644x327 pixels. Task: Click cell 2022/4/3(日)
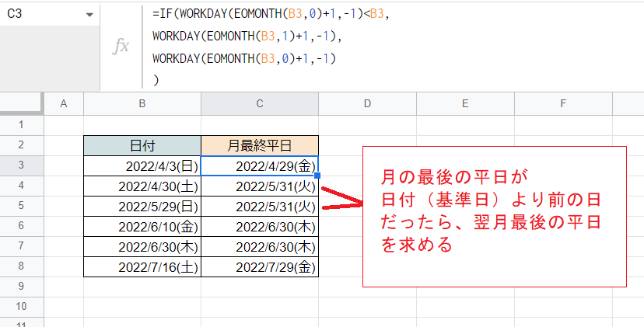coord(142,165)
